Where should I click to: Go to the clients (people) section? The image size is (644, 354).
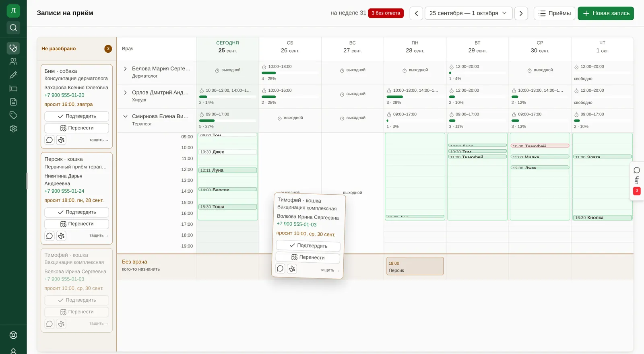point(13,62)
